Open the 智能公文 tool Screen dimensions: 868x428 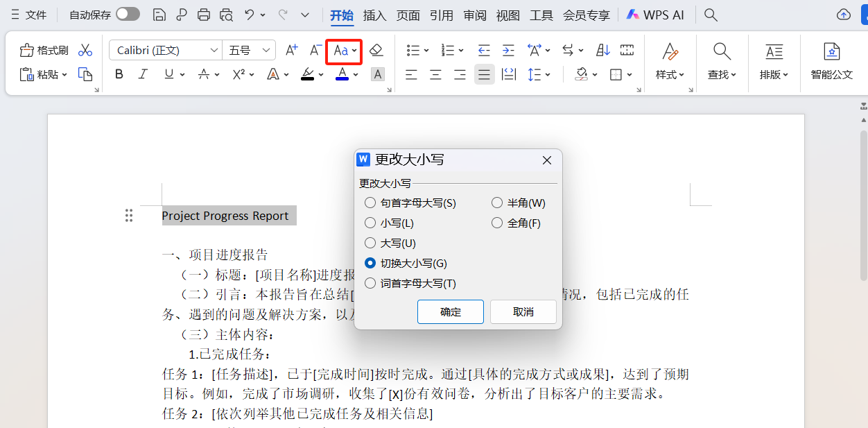(831, 62)
